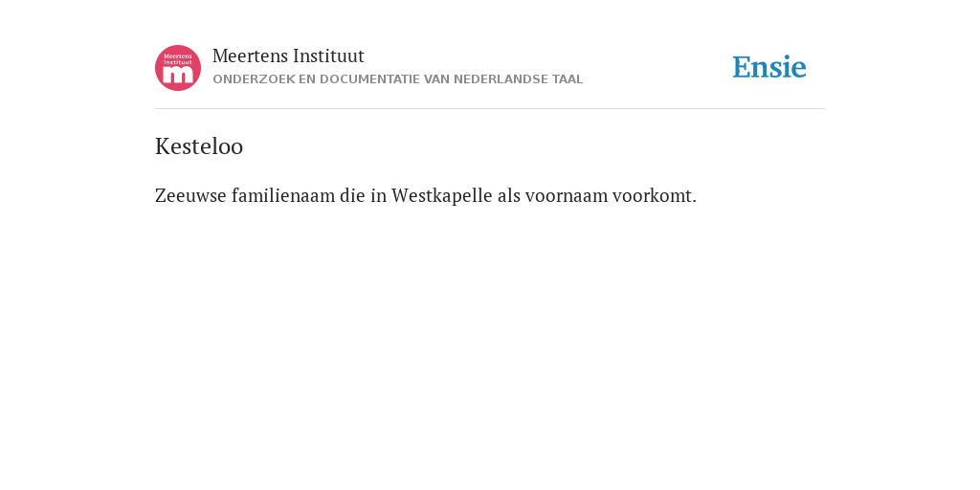Click the word Zeeuwse in the definition
This screenshot has height=490, width=980.
[x=190, y=195]
